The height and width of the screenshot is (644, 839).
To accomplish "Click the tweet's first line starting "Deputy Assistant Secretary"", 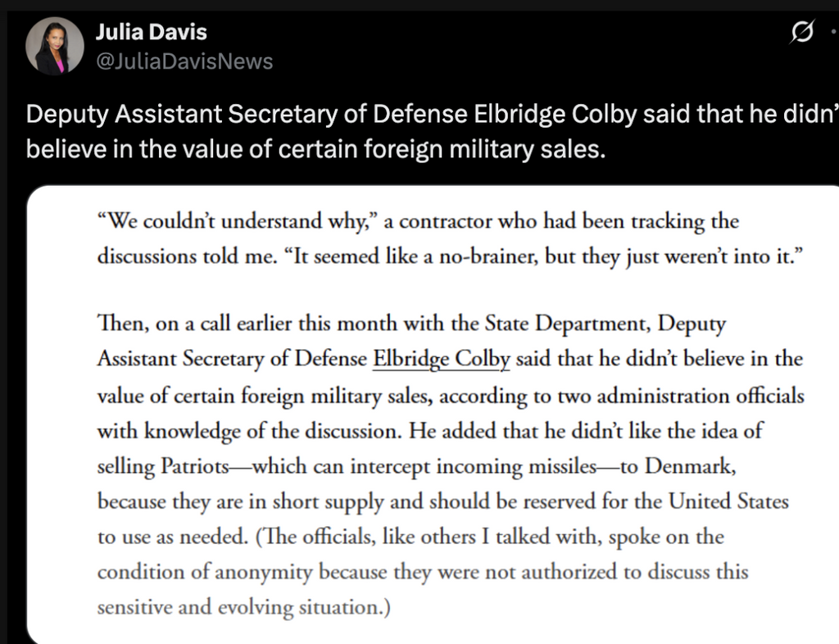I will [433, 114].
